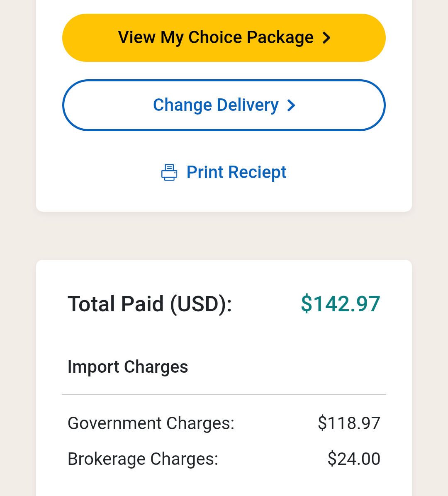Click the Total Paid (USD) label

[x=150, y=304]
